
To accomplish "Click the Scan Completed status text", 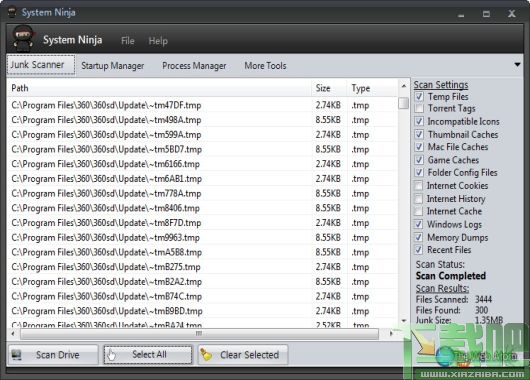I will [451, 276].
